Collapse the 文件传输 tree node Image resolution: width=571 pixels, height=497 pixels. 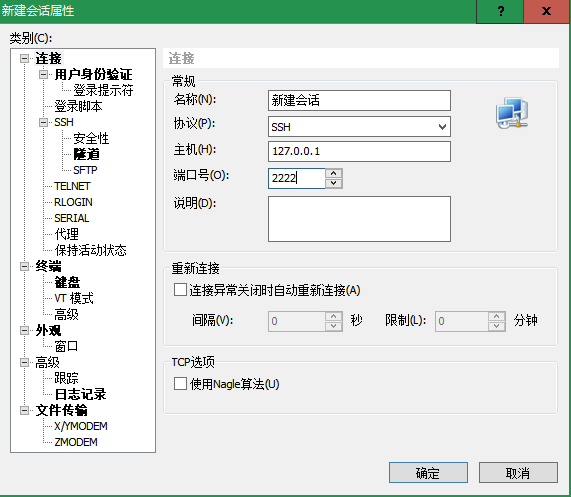(x=24, y=410)
